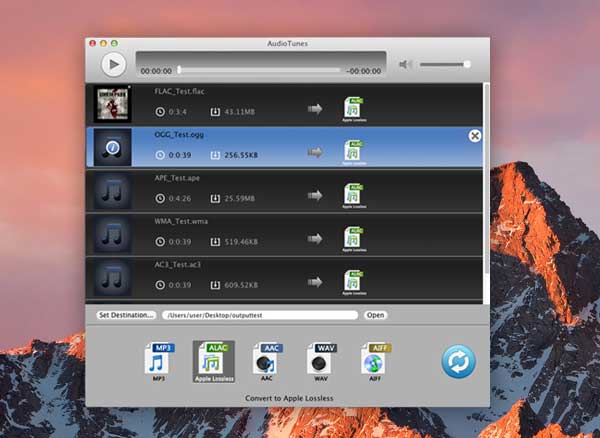Click the AC3_Test.ac3 music note thumbnail
This screenshot has width=600, height=438.
[112, 277]
